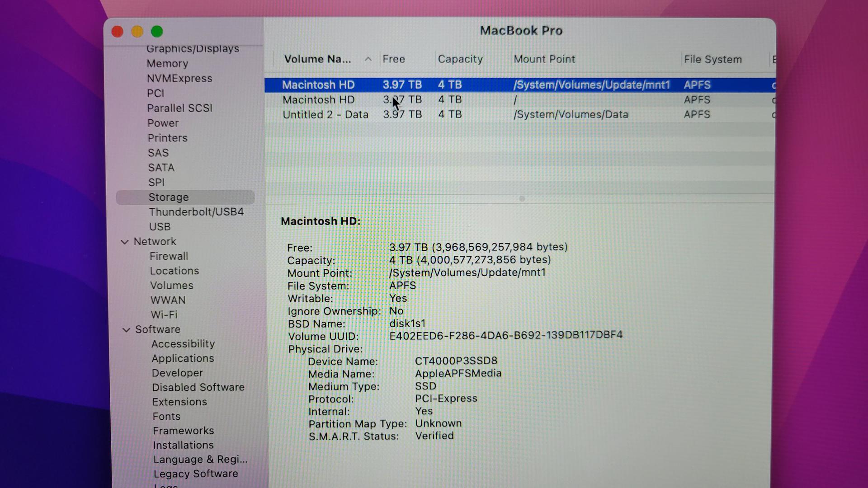Open Thunderbolt/USB4 in the sidebar

(x=196, y=212)
